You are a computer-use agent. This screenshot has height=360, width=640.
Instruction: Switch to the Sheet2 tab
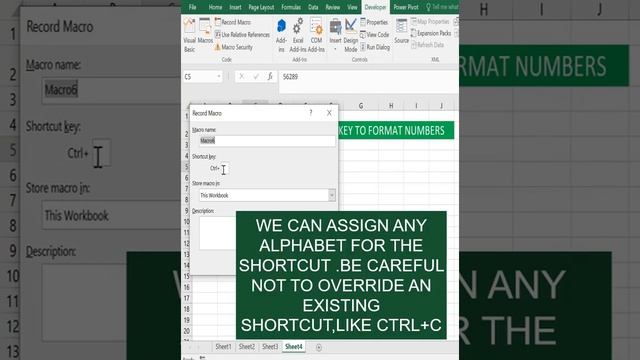[247, 347]
